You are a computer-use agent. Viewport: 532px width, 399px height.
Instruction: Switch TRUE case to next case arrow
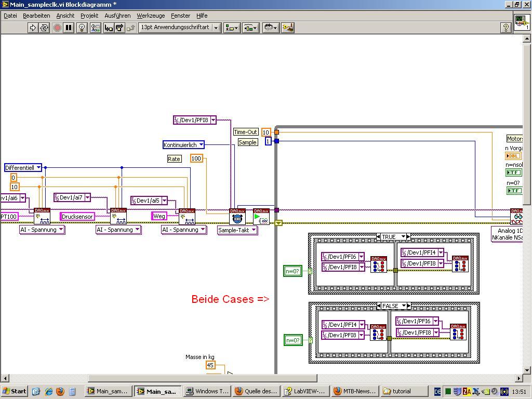click(x=408, y=237)
